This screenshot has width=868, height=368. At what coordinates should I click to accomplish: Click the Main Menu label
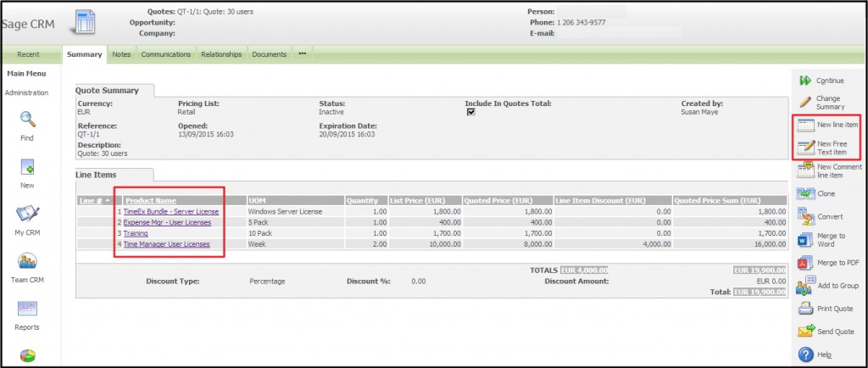(x=26, y=74)
